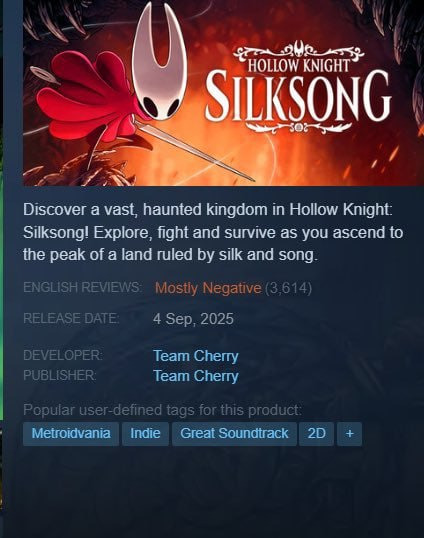The height and width of the screenshot is (538, 424).
Task: Click the HOLLOW KNIGHT subtitle in the logo
Action: click(298, 65)
